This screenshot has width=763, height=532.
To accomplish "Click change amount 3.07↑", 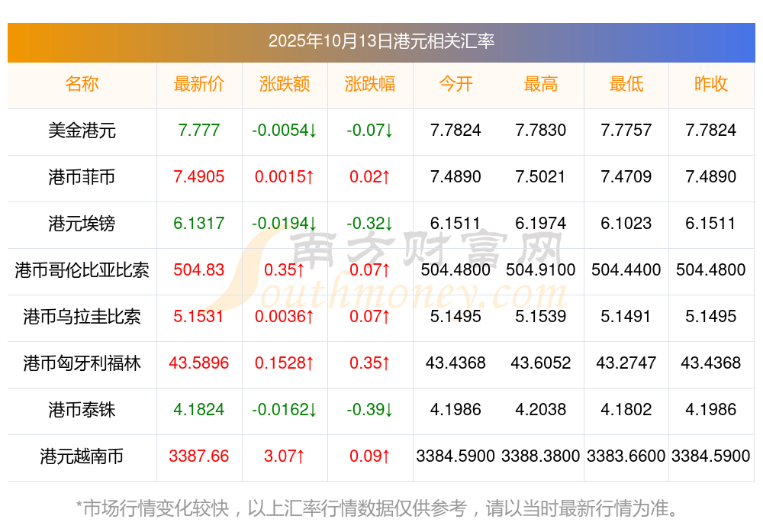I will click(x=284, y=456).
